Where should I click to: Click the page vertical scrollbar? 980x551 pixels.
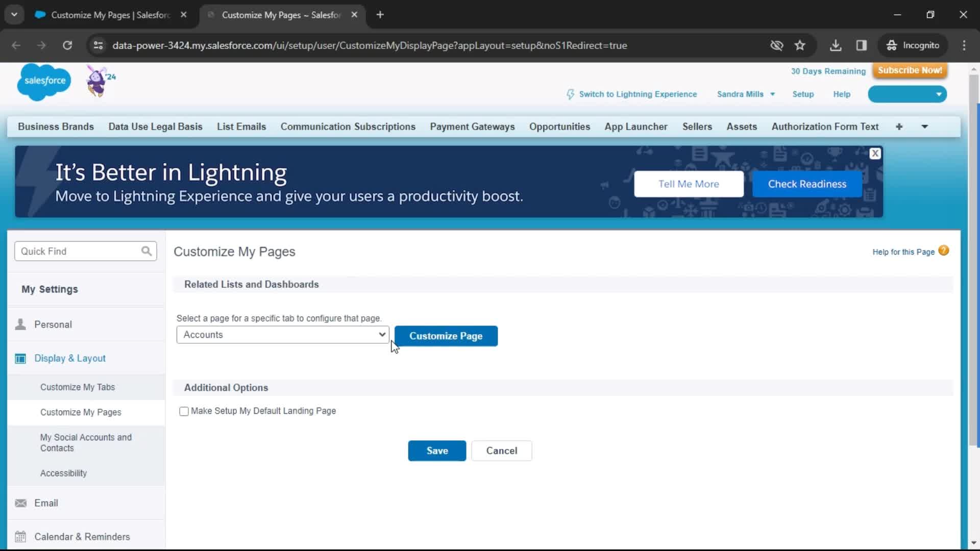point(974,260)
